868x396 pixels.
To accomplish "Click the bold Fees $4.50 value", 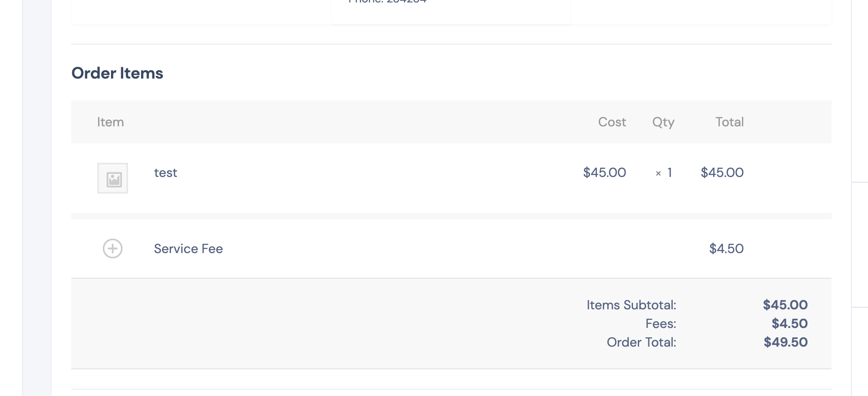I will click(789, 324).
